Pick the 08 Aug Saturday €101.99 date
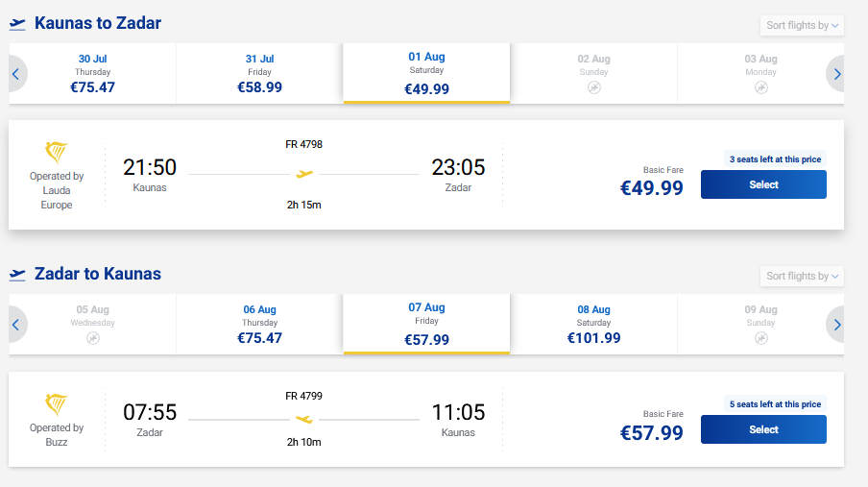 pos(593,325)
